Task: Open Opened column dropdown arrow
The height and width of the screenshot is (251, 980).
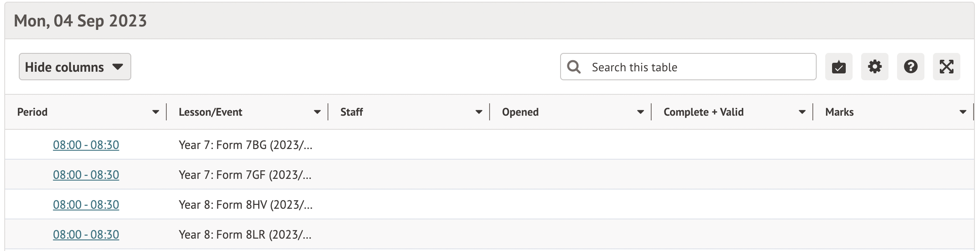Action: [641, 112]
